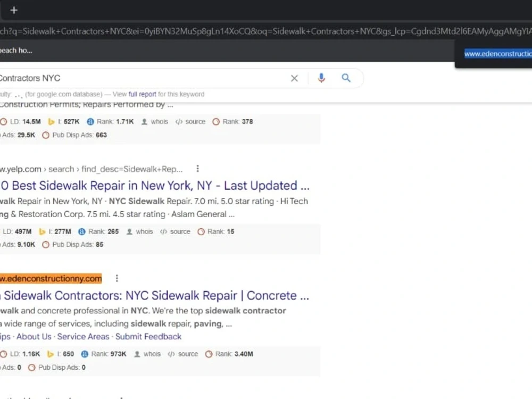The width and height of the screenshot is (532, 399).
Task: Open the Submit Feedback sitelink
Action: click(x=148, y=337)
